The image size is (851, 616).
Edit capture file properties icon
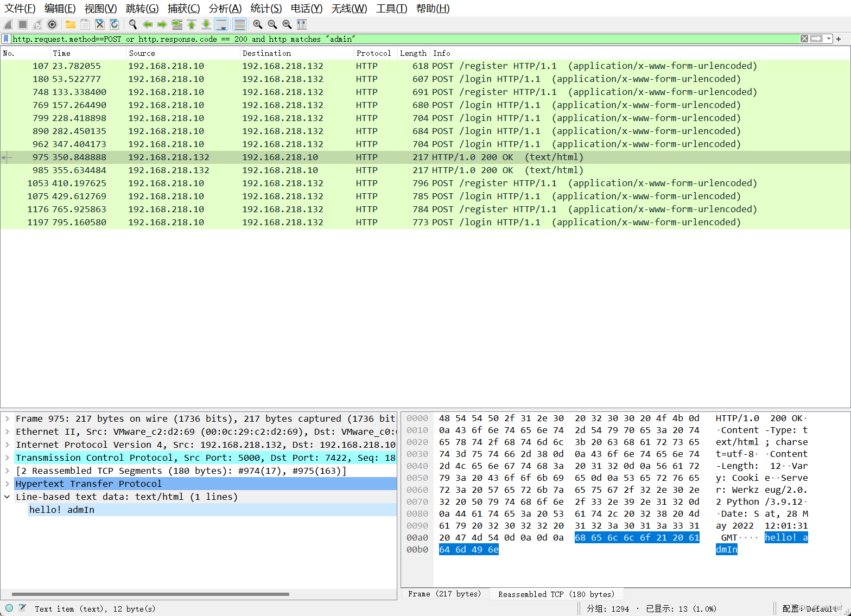[x=22, y=608]
